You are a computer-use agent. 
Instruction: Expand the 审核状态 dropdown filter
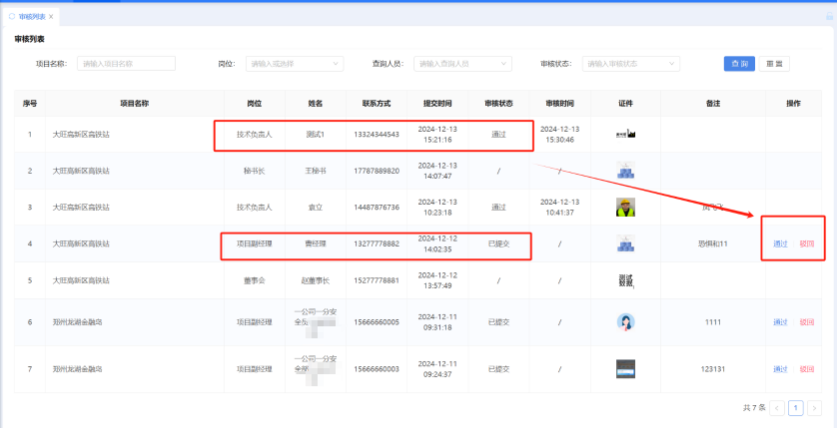(630, 63)
